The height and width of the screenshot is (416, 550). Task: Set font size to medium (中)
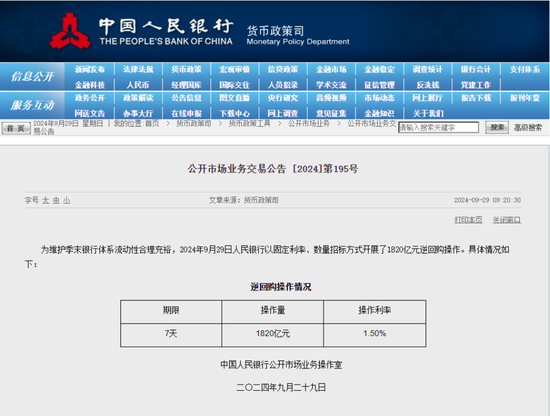(56, 201)
